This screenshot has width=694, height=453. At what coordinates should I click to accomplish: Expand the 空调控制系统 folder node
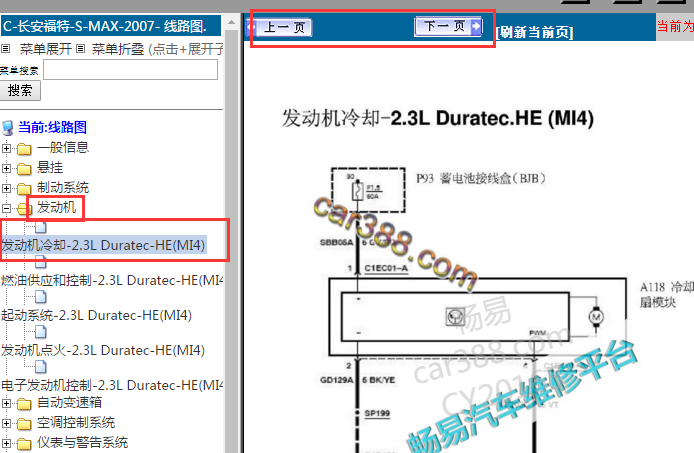(x=6, y=423)
